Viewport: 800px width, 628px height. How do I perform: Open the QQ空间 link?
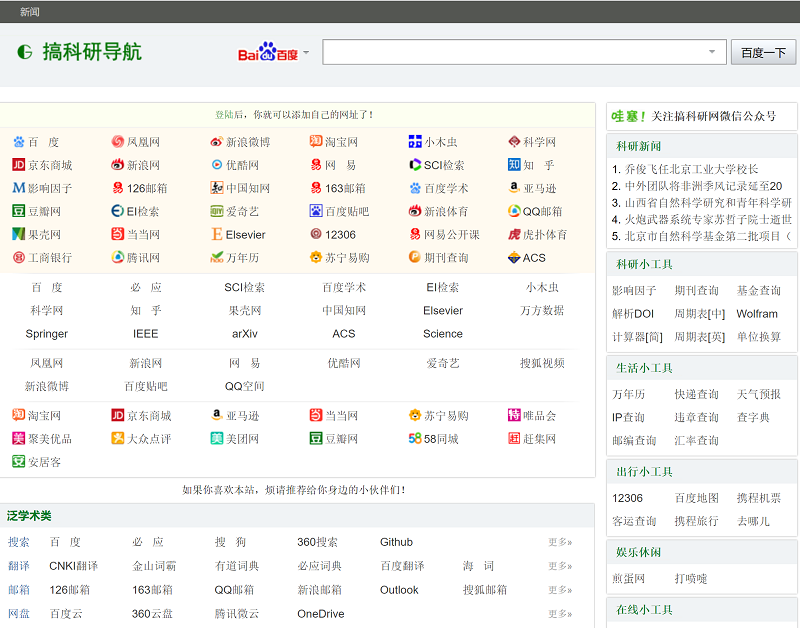tap(244, 386)
